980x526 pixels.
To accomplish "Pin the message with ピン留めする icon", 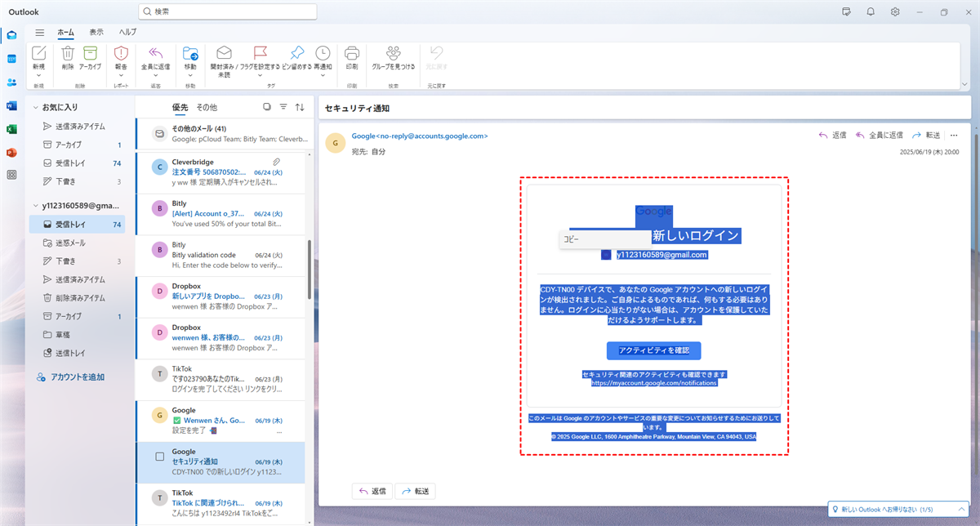I will click(297, 53).
